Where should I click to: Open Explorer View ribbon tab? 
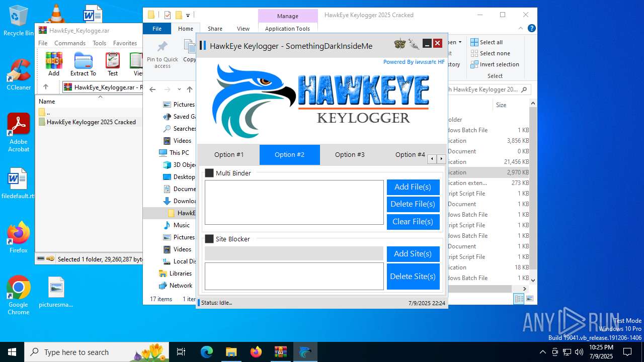coord(243,29)
